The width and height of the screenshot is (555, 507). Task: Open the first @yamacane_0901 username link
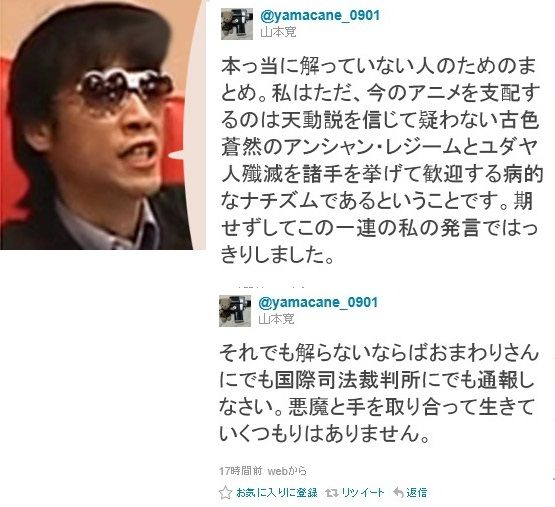320,16
